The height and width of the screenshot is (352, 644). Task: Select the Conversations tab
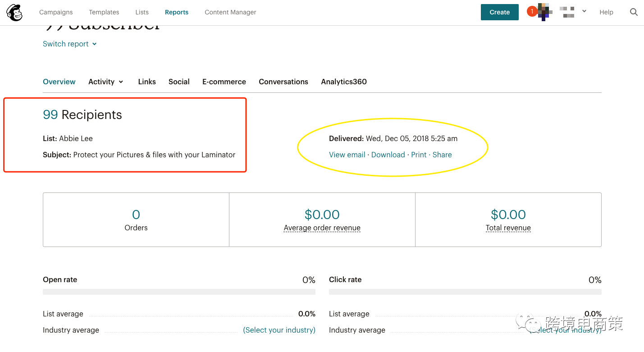click(283, 82)
